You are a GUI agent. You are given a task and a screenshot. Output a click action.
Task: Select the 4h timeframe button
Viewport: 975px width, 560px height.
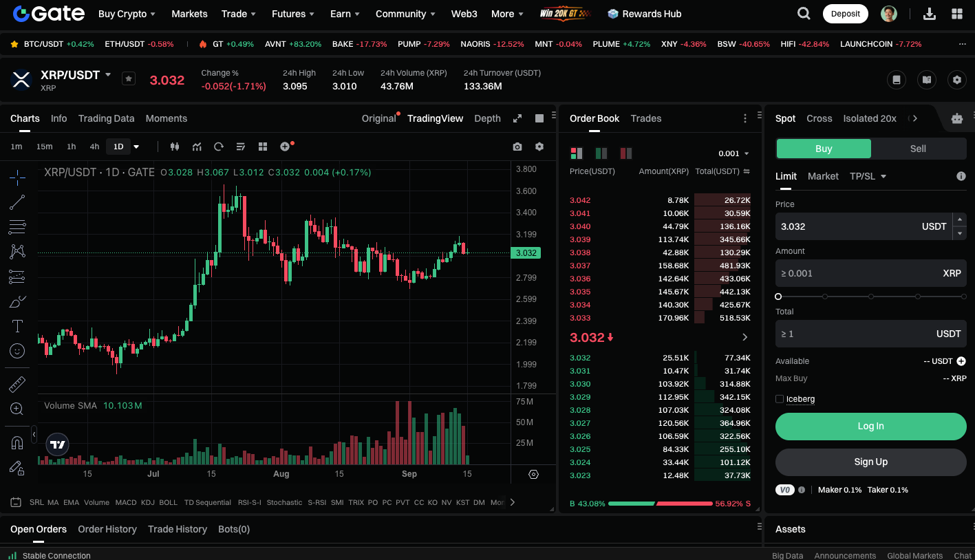click(94, 147)
